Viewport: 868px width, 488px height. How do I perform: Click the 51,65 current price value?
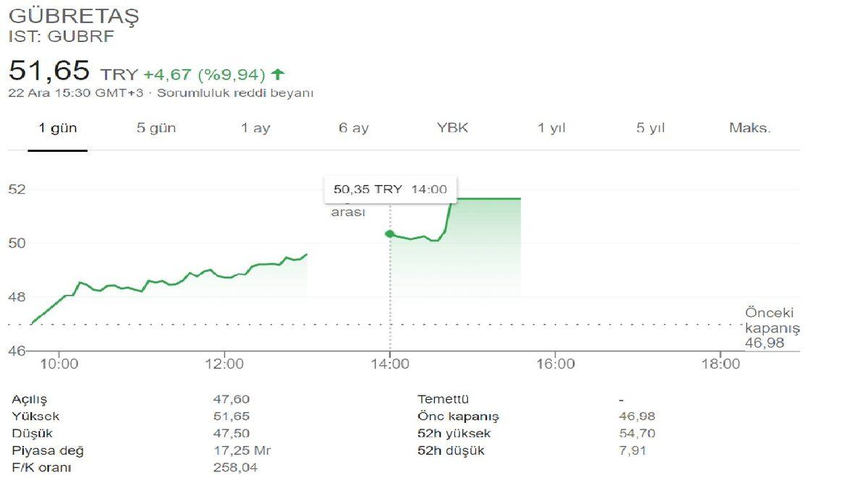click(x=49, y=71)
